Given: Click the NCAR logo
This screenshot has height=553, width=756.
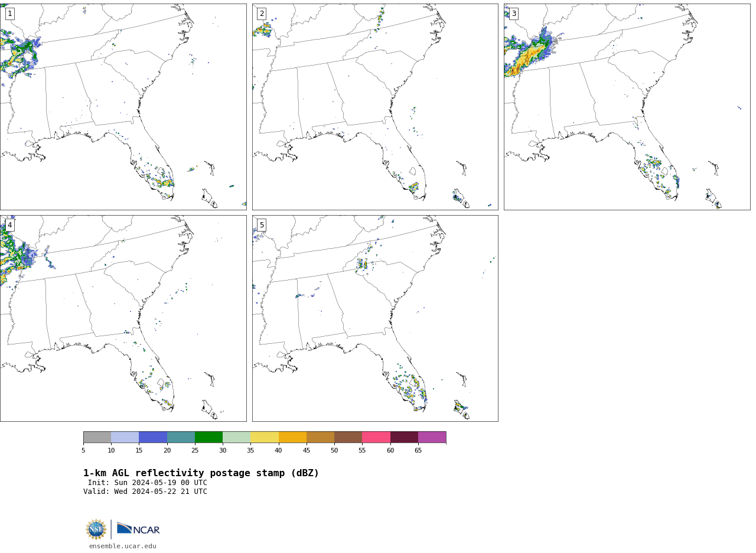Looking at the screenshot, I should (138, 529).
